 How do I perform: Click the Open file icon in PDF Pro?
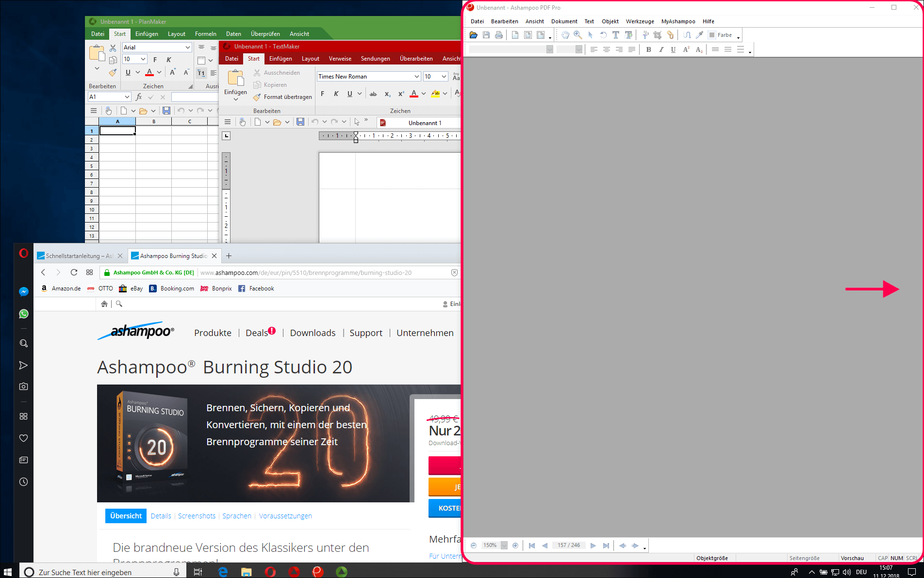(474, 35)
